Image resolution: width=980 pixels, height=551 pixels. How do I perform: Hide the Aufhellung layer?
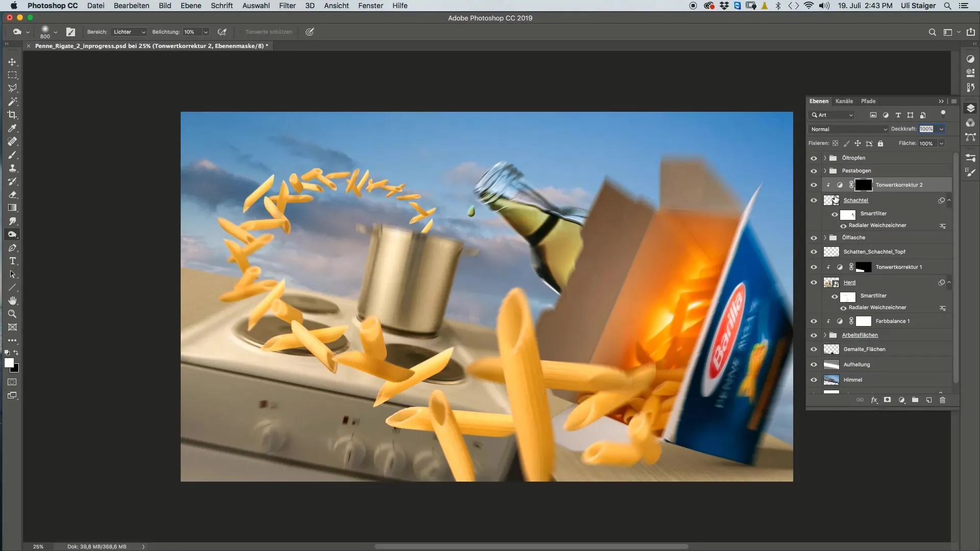[x=814, y=365]
